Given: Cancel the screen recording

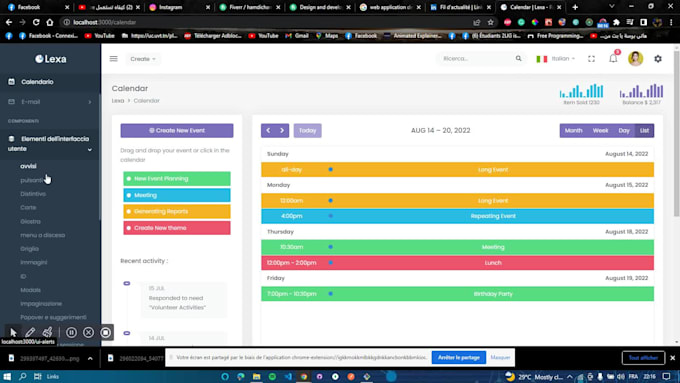Looking at the screenshot, I should pyautogui.click(x=88, y=333).
